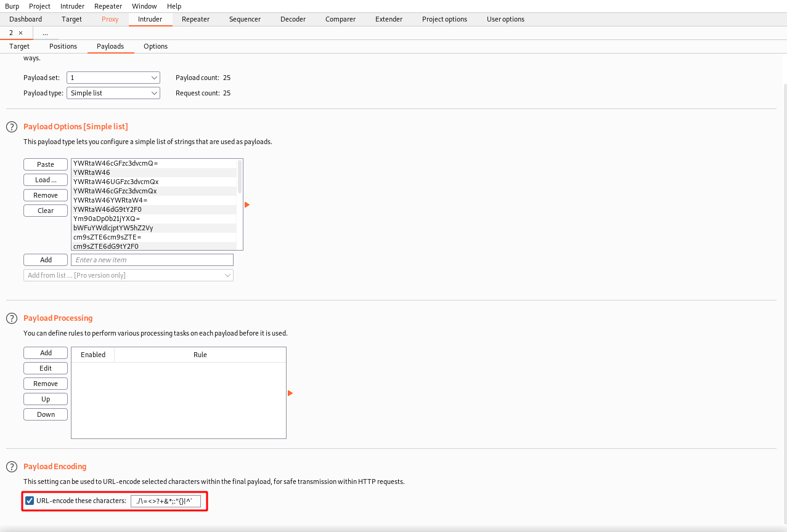Open help for Payload Options section

pos(11,127)
